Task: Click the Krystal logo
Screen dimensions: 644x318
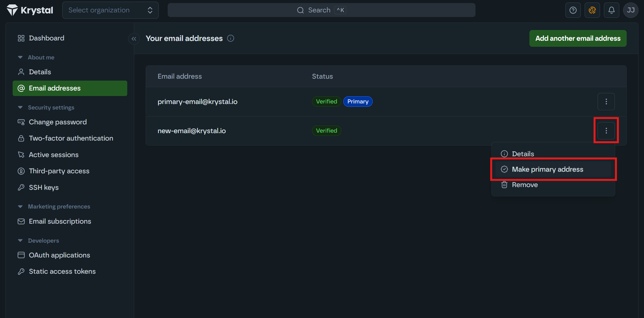Action: click(30, 10)
